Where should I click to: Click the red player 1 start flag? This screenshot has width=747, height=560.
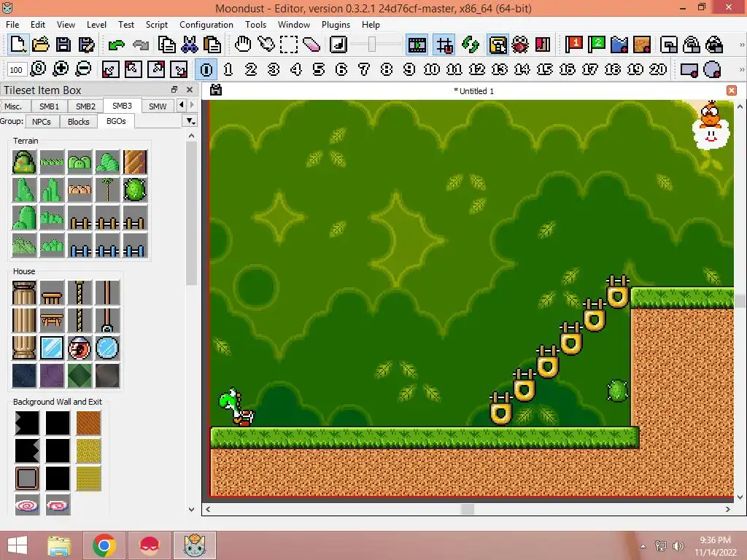[573, 44]
